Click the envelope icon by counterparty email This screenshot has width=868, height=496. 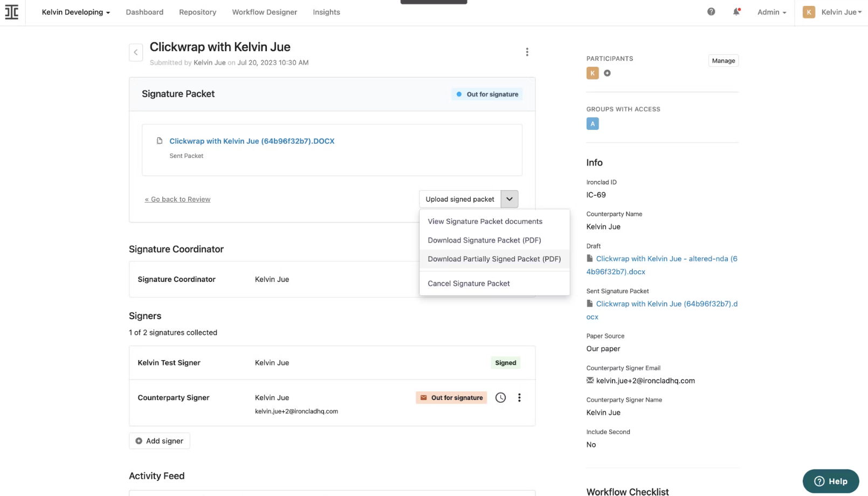pos(590,381)
